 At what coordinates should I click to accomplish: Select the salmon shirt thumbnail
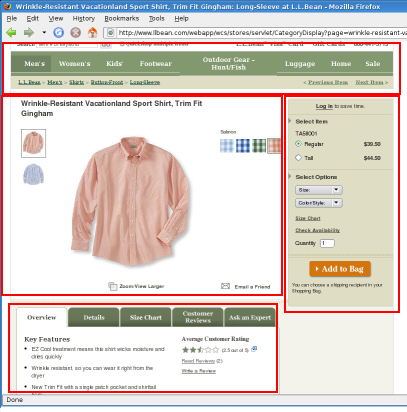coord(33,143)
